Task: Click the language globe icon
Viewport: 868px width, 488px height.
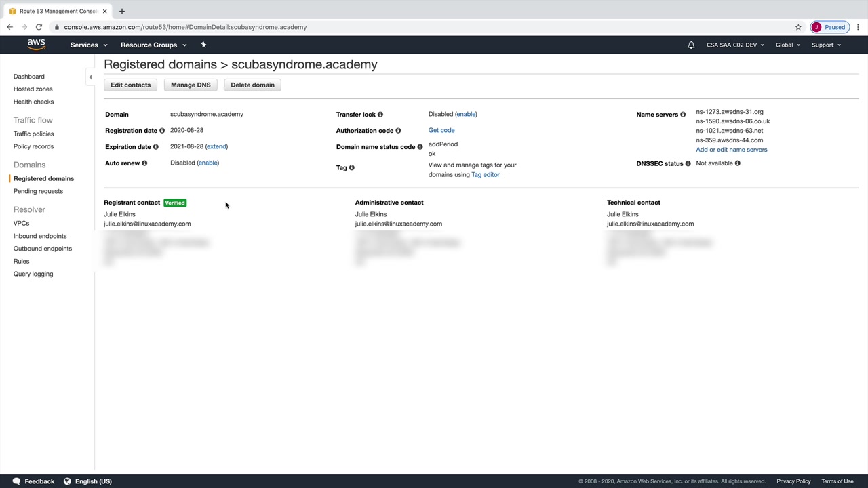Action: (x=67, y=481)
